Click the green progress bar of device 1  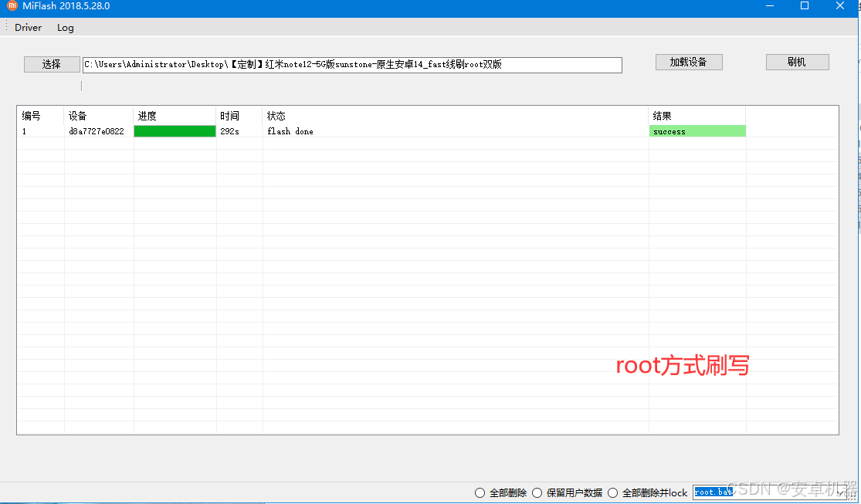[175, 131]
